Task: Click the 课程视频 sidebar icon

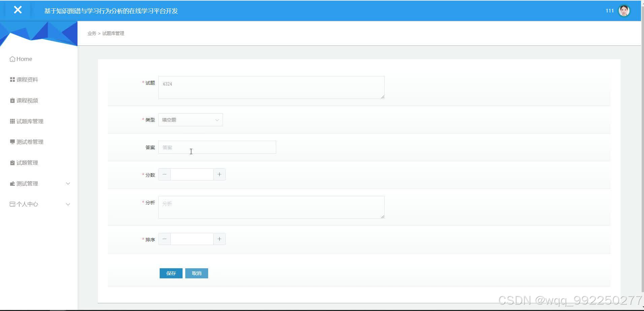Action: (12, 100)
